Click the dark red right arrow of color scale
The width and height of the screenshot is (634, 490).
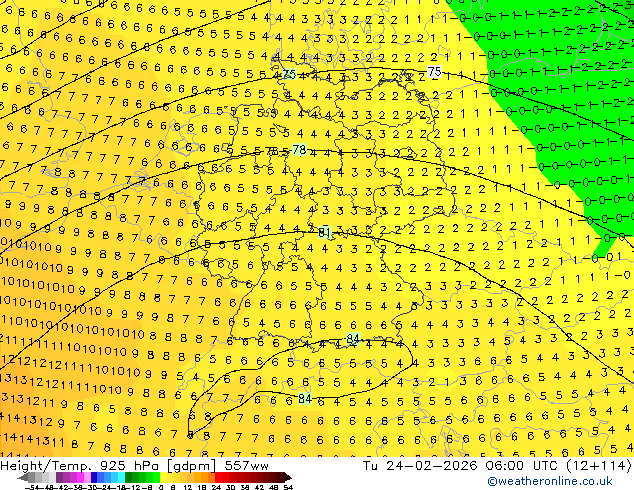tap(286, 477)
